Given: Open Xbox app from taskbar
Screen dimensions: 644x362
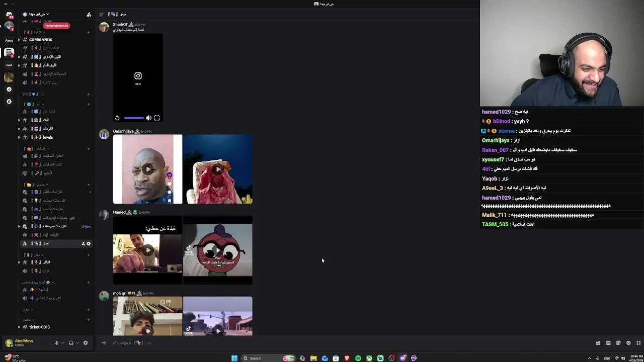Looking at the screenshot, I should coord(369,358).
